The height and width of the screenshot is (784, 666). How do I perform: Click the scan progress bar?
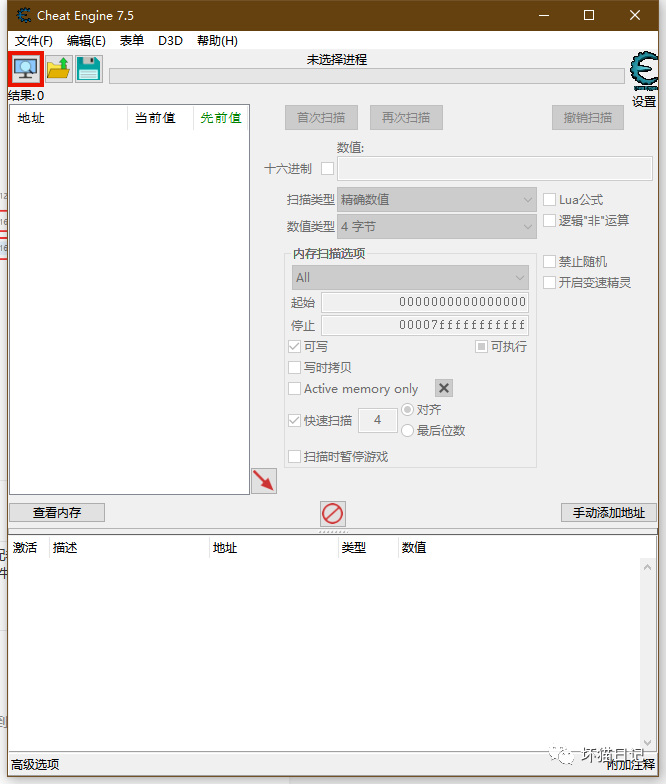point(366,76)
